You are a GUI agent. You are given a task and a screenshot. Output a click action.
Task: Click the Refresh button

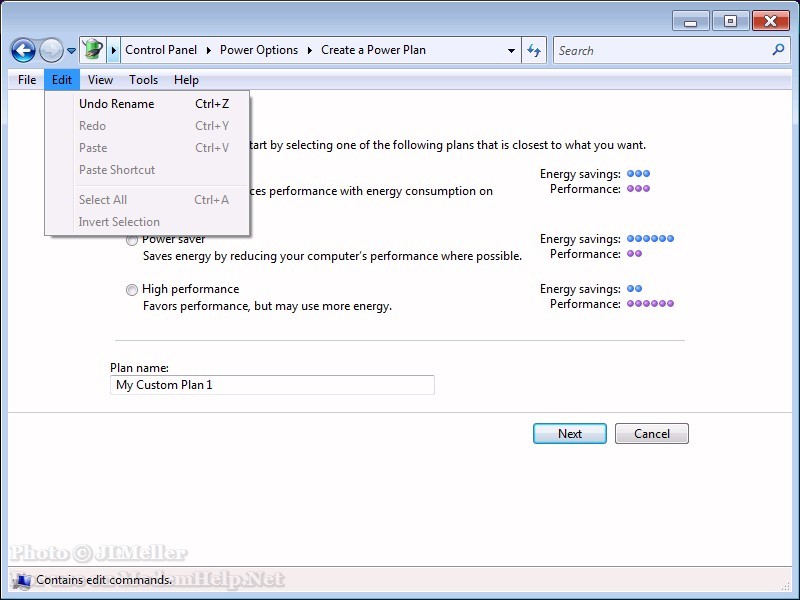(534, 51)
